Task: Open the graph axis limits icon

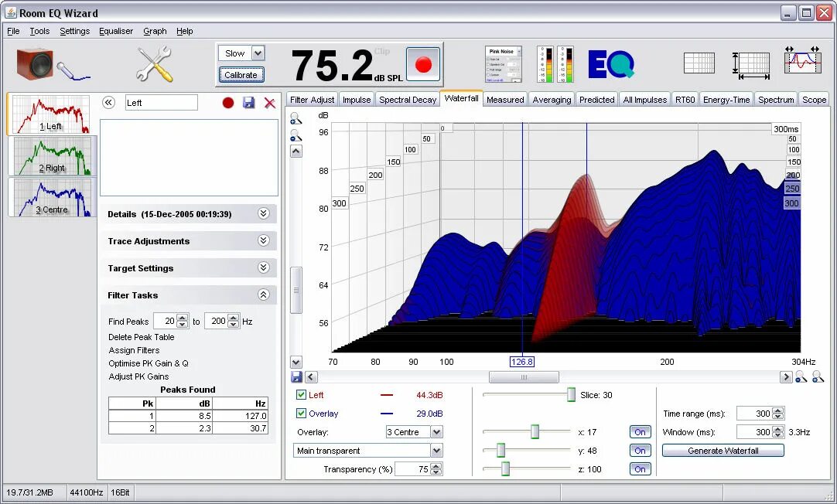Action: click(749, 65)
